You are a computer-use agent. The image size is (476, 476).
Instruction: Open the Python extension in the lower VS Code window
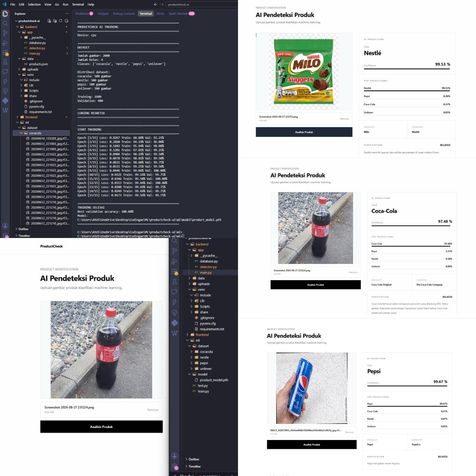tap(174, 323)
